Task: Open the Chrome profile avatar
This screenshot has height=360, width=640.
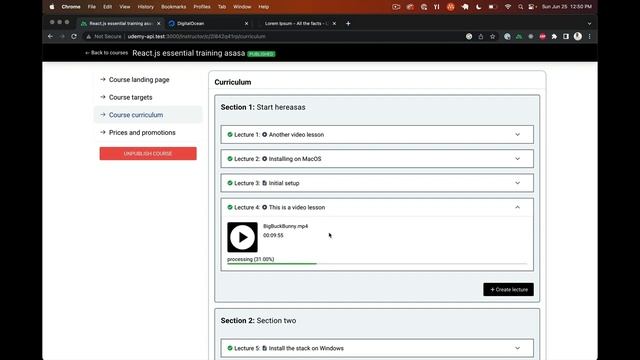Action: [578, 36]
